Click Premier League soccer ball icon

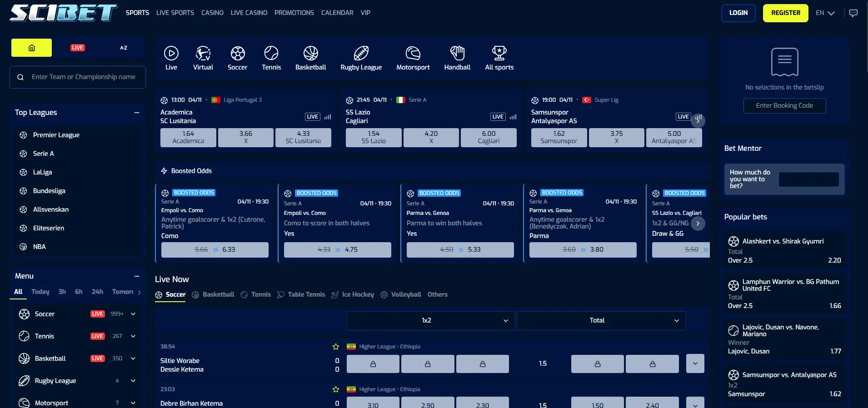[23, 135]
